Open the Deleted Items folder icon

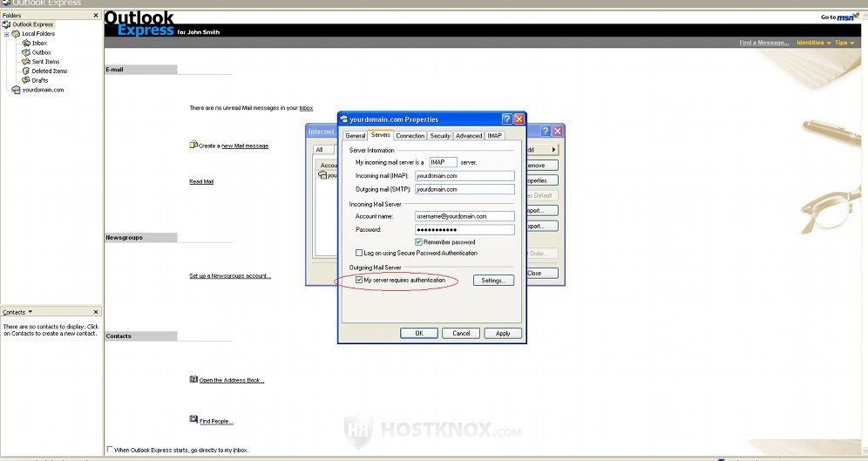(26, 71)
